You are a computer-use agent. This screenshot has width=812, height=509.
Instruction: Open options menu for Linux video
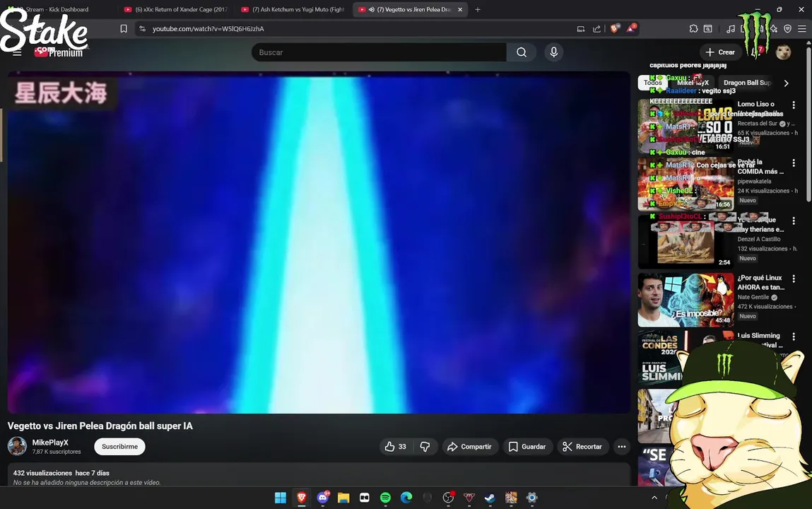coord(794,279)
